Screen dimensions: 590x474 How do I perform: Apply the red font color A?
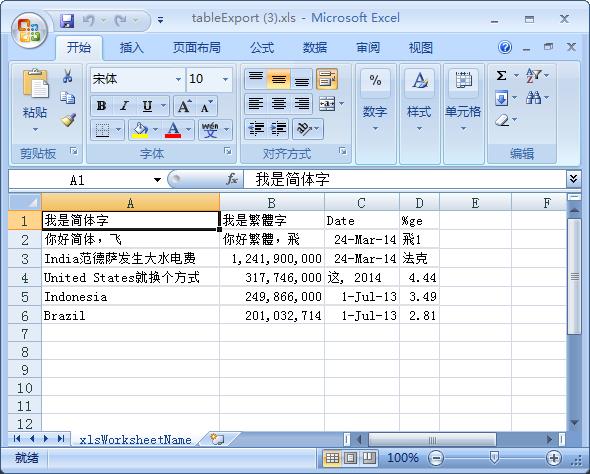[173, 130]
